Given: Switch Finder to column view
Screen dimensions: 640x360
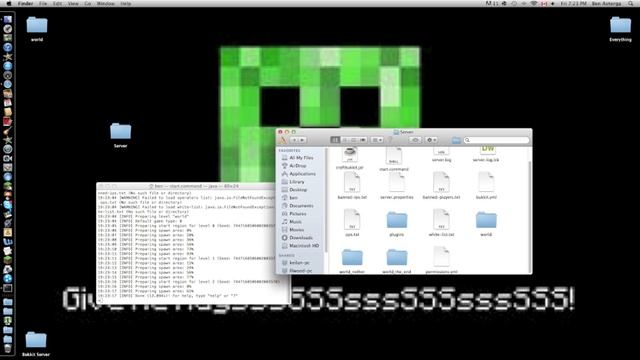Looking at the screenshot, I should [353, 140].
